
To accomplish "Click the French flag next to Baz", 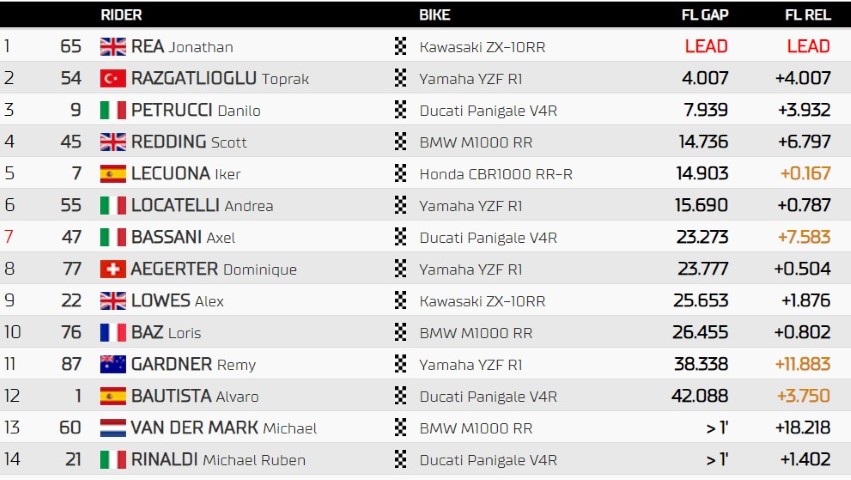I will 113,333.
